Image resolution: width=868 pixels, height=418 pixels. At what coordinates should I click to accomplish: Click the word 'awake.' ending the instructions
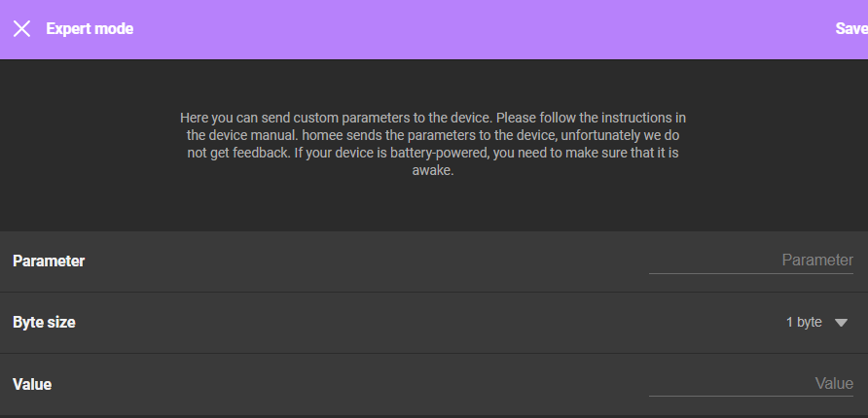coord(433,171)
